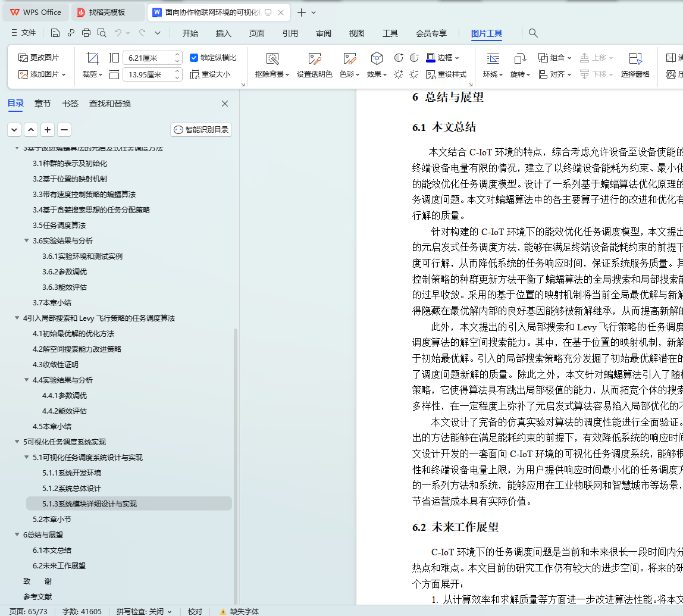Switch to the References (引用) tab
This screenshot has height=616, width=683.
290,33
